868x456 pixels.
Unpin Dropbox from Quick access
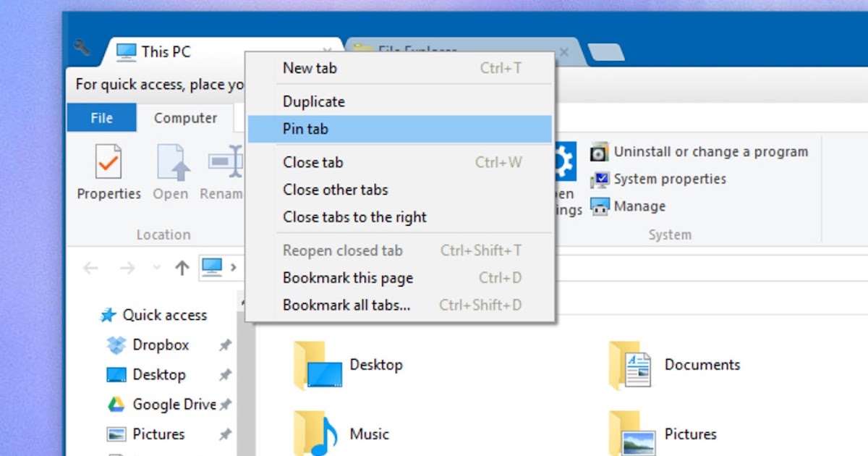(225, 345)
